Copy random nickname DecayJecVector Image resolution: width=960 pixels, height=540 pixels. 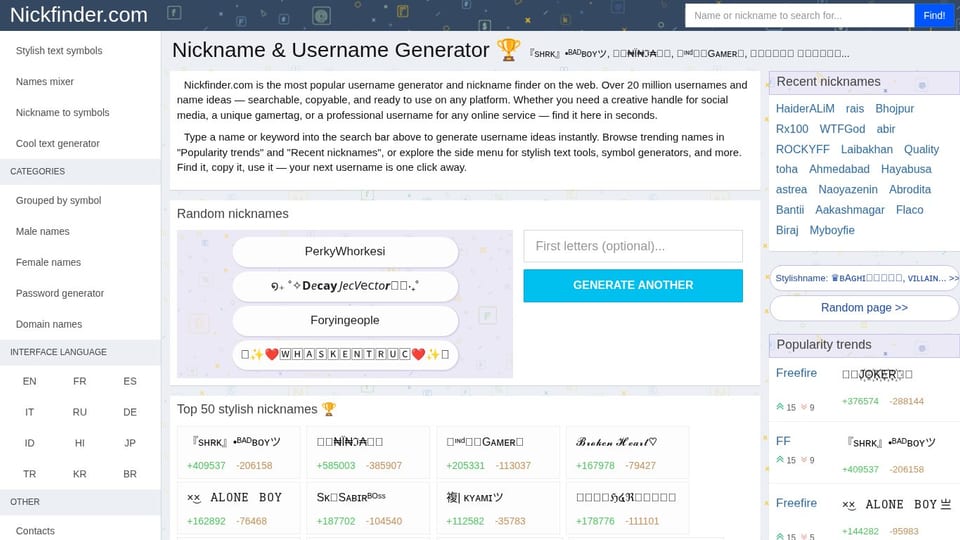point(345,286)
